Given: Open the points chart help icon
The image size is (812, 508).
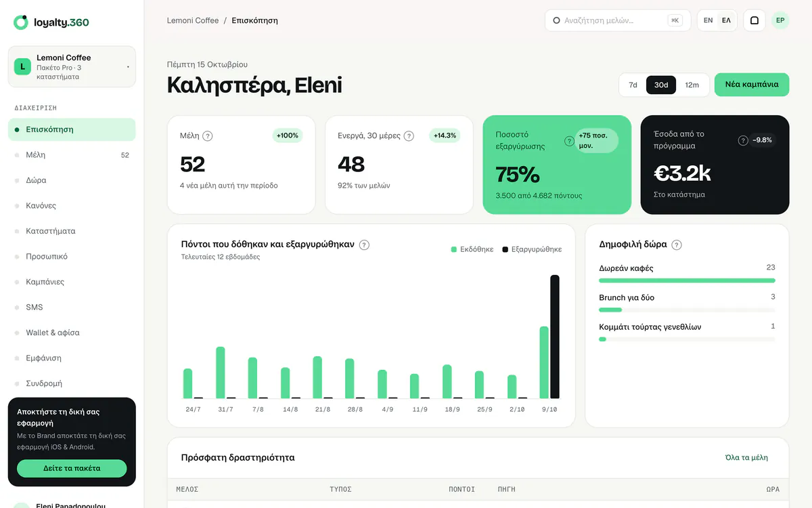Looking at the screenshot, I should tap(364, 245).
